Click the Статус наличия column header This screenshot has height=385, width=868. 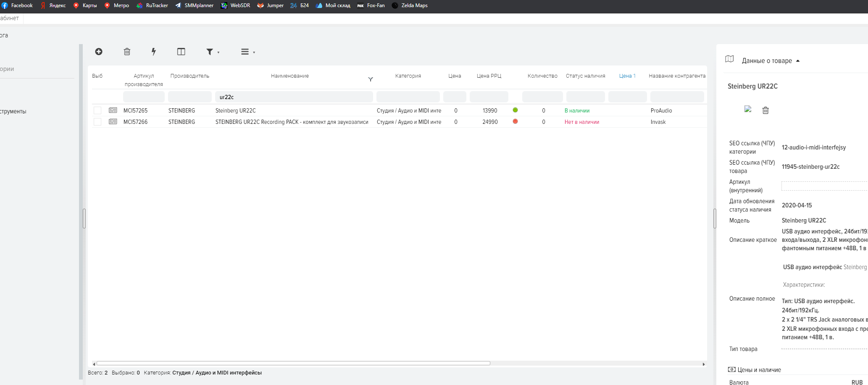click(586, 76)
